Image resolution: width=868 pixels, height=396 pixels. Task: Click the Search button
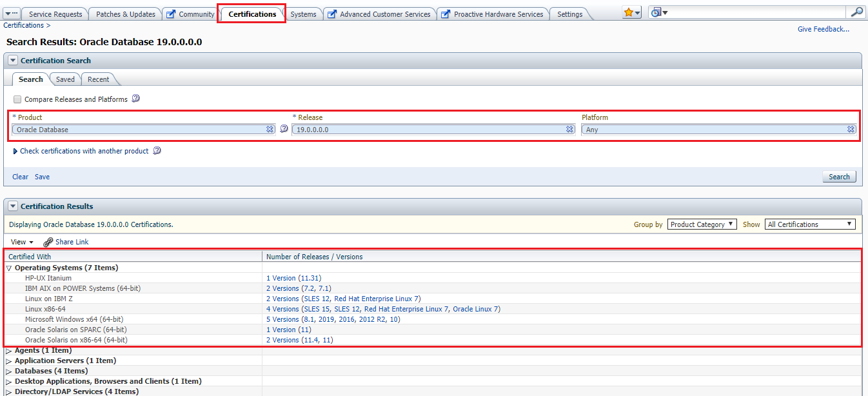839,177
